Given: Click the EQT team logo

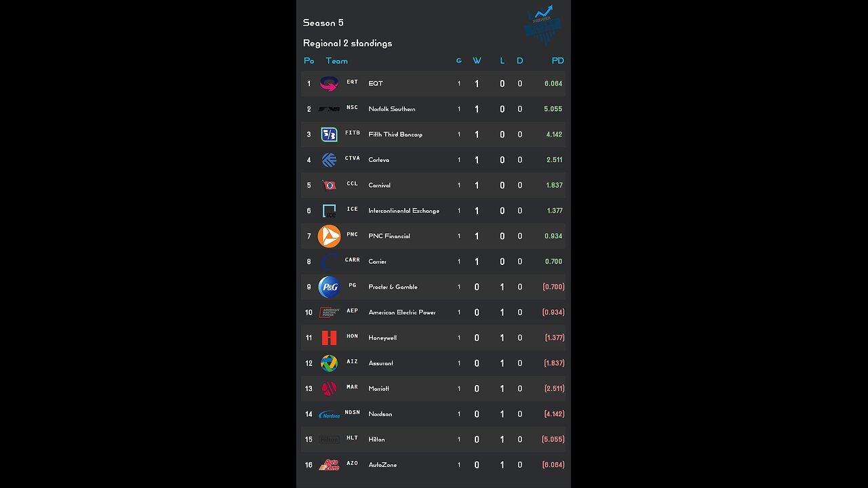Looking at the screenshot, I should (329, 84).
